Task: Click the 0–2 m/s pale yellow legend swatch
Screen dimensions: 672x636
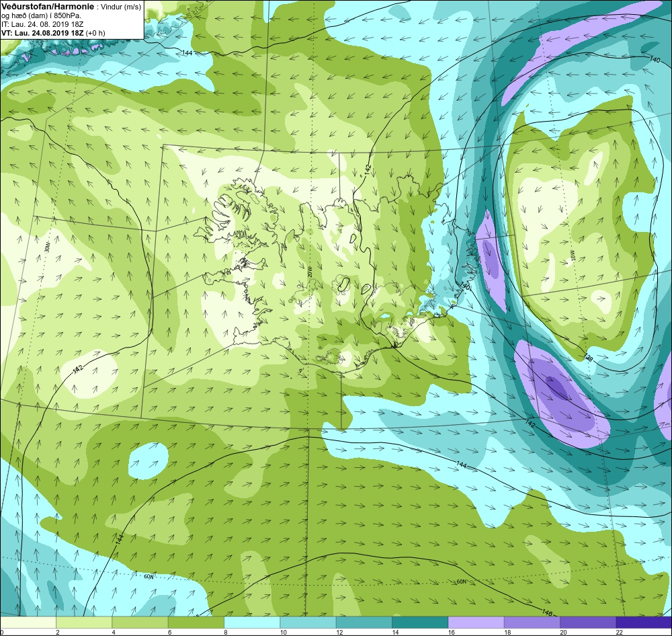Action: pyautogui.click(x=28, y=623)
